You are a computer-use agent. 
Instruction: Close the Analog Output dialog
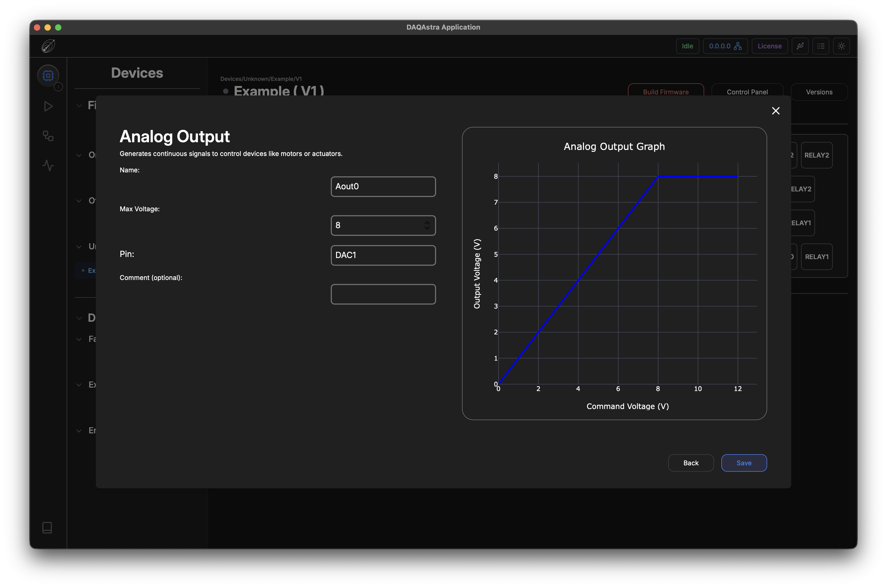[776, 111]
